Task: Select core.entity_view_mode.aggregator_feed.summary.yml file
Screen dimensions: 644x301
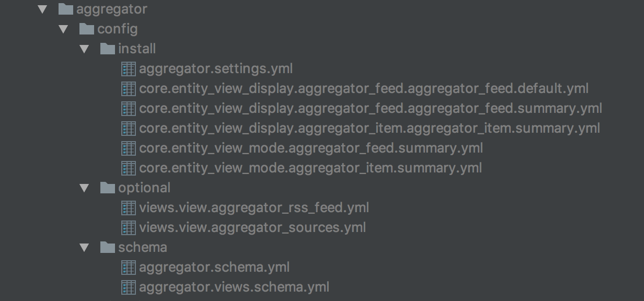Action: tap(310, 148)
